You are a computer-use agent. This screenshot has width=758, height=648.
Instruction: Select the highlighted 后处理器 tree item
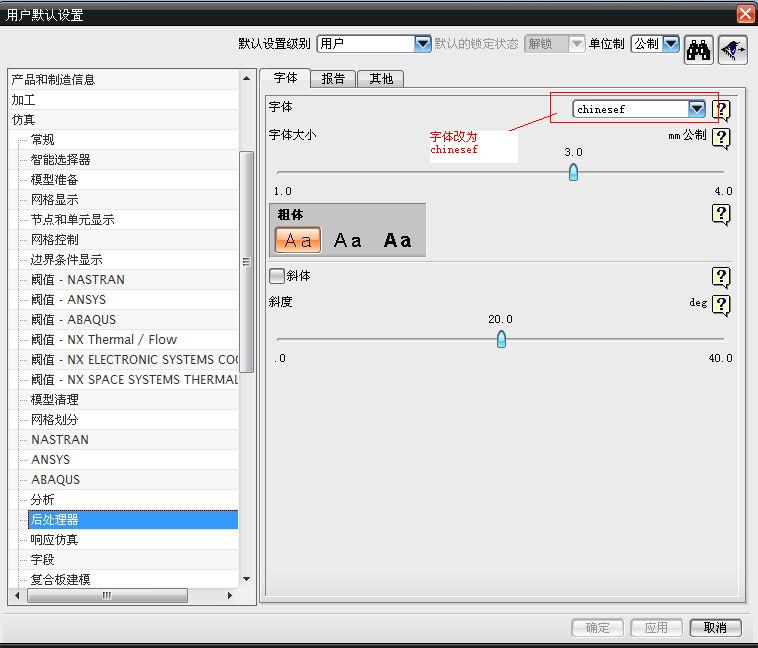[x=132, y=520]
